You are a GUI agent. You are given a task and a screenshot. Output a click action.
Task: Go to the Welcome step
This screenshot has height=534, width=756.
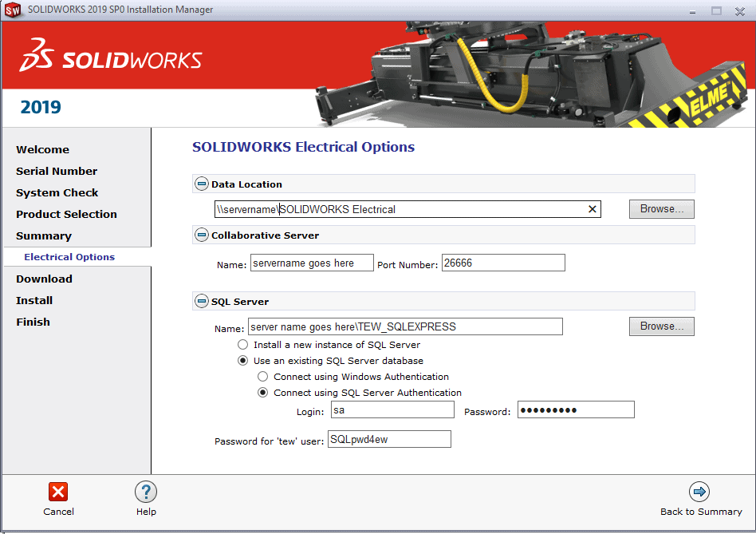pos(42,149)
